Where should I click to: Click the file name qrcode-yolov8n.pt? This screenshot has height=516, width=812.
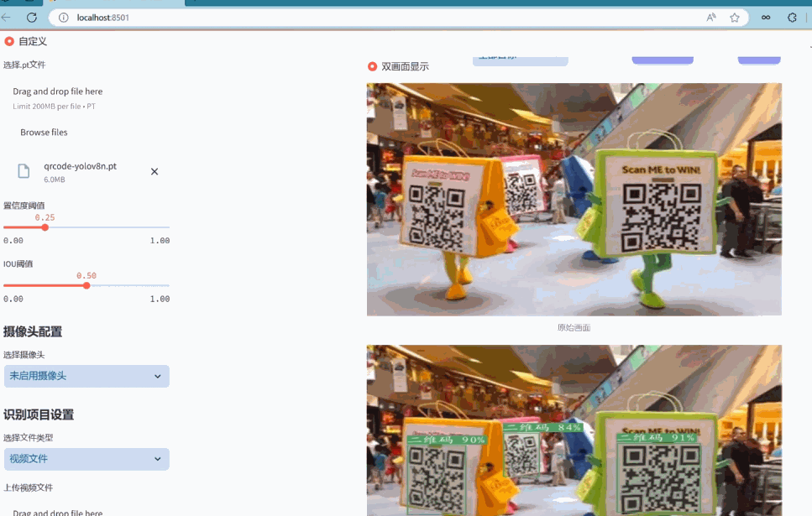point(81,166)
